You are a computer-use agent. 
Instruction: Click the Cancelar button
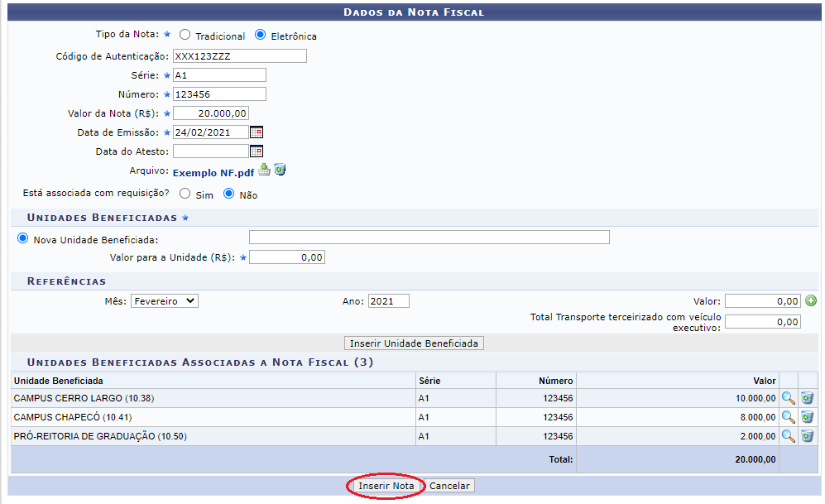(x=449, y=486)
